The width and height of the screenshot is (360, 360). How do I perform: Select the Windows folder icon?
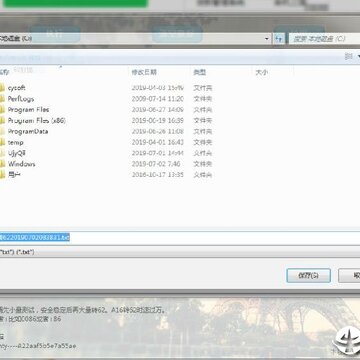2,164
